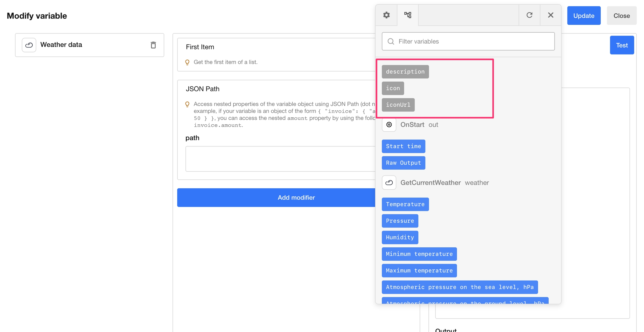Select the iconUrl variable chip
Screen dimensions: 644x332
click(x=398, y=105)
